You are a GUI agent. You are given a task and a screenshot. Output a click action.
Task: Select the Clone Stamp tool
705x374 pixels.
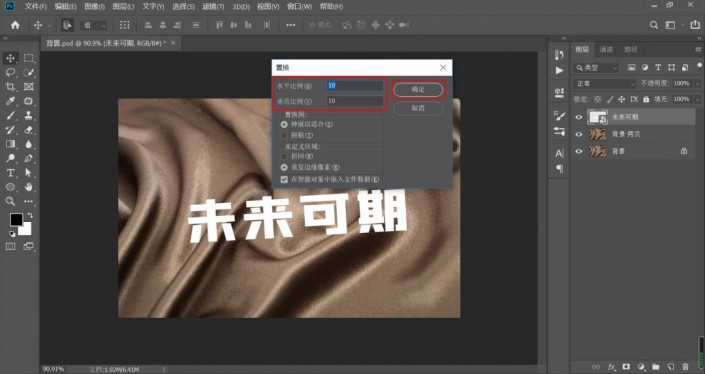pos(29,116)
